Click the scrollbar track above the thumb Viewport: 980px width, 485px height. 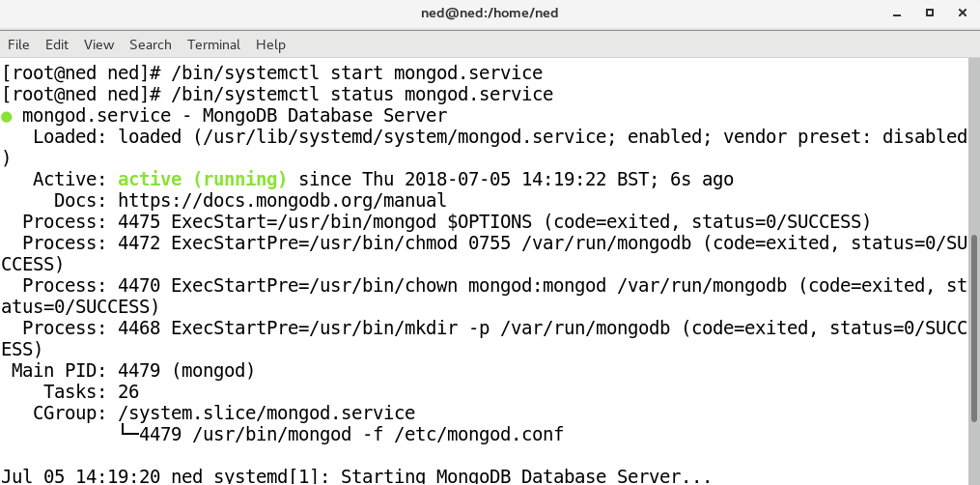[x=974, y=145]
